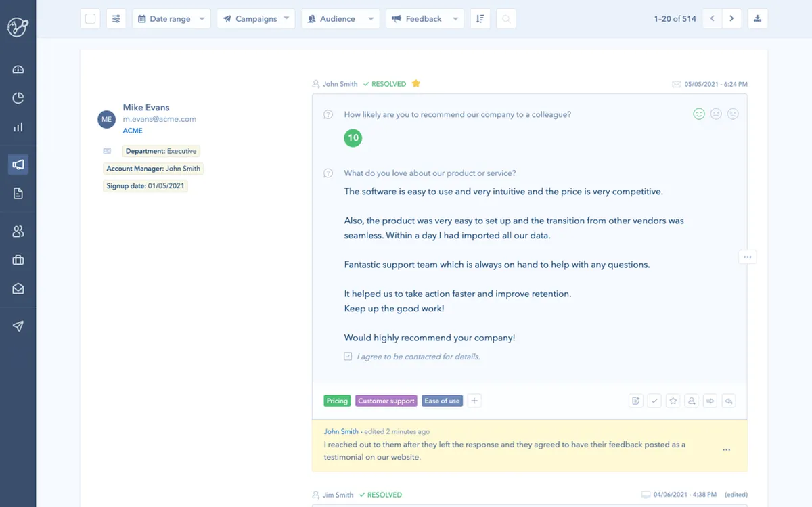Click the download export icon
812x507 pixels.
pos(757,19)
